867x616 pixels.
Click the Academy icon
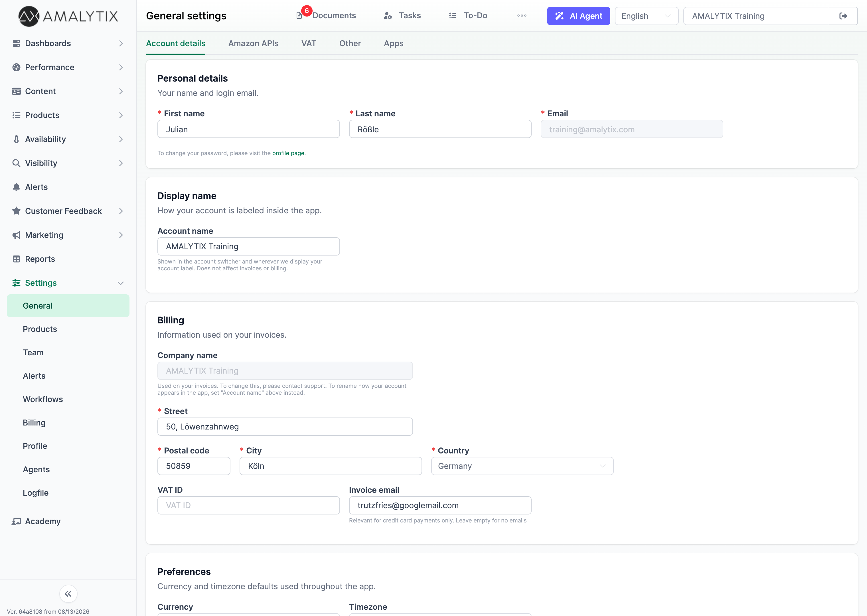[x=16, y=522]
